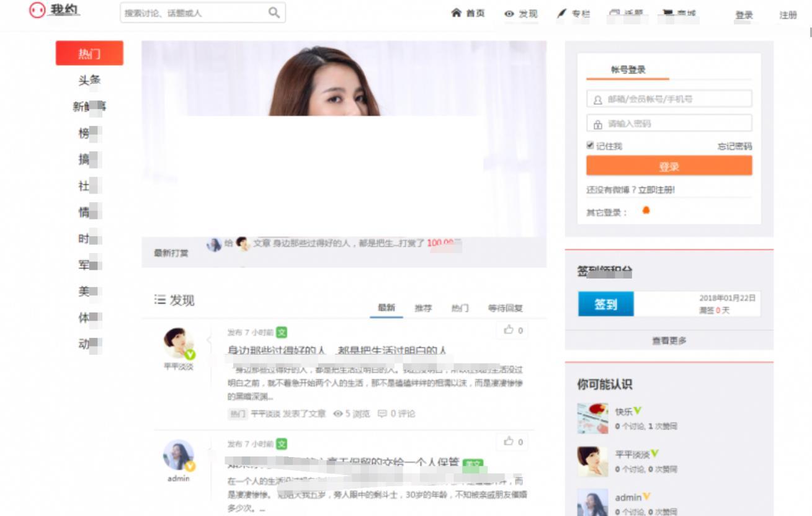Image resolution: width=812 pixels, height=516 pixels.
Task: Select the home icon beside 首页
Action: (457, 14)
